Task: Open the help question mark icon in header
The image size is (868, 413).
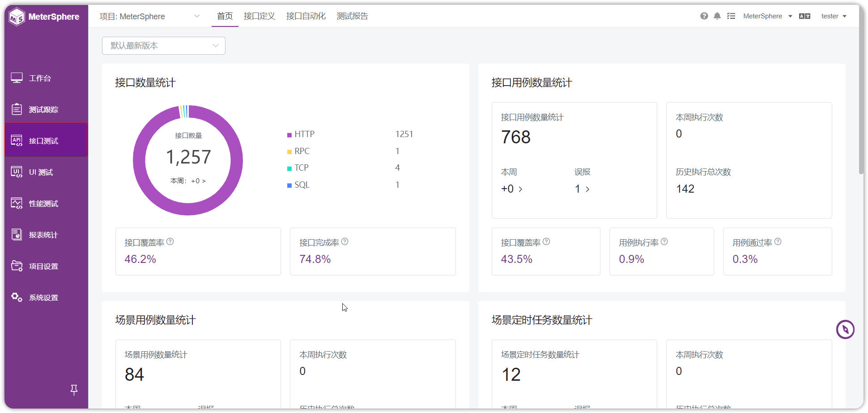Action: coord(704,16)
